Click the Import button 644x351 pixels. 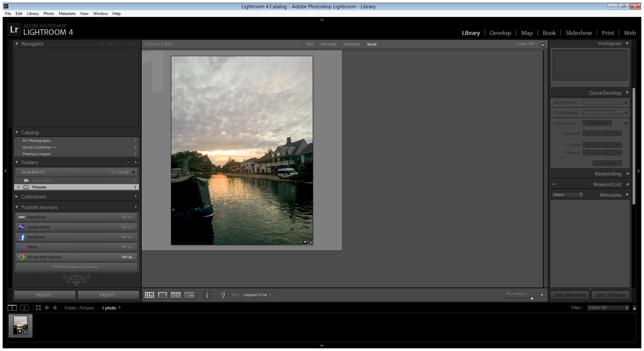coord(45,295)
